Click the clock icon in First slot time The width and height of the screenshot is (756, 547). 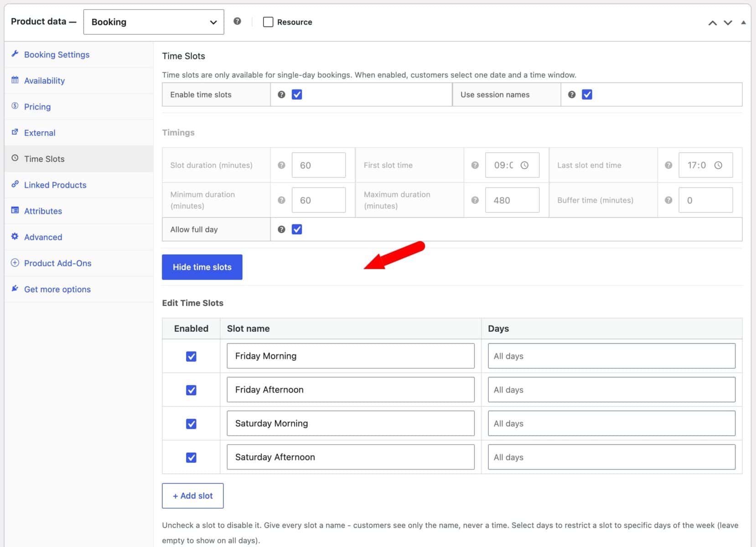click(x=524, y=165)
